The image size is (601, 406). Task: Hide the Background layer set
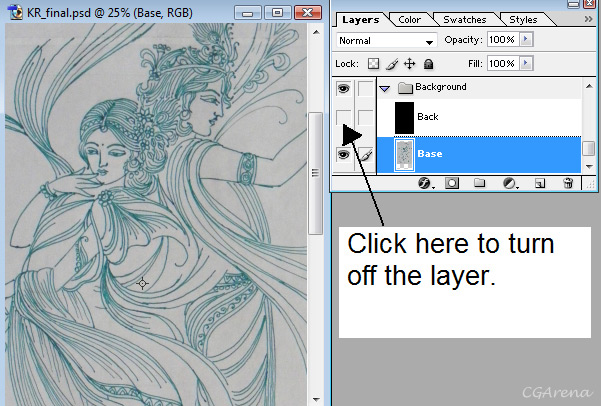point(343,89)
